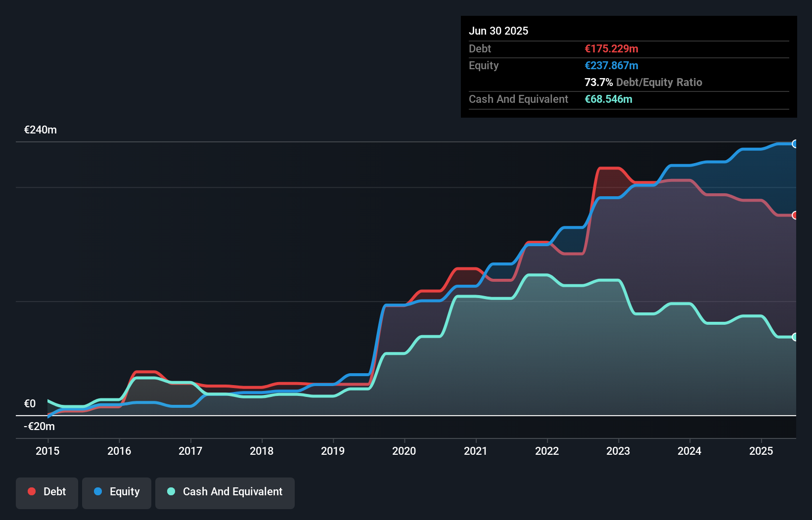Select the 2020 year label
The width and height of the screenshot is (812, 520).
coord(404,451)
